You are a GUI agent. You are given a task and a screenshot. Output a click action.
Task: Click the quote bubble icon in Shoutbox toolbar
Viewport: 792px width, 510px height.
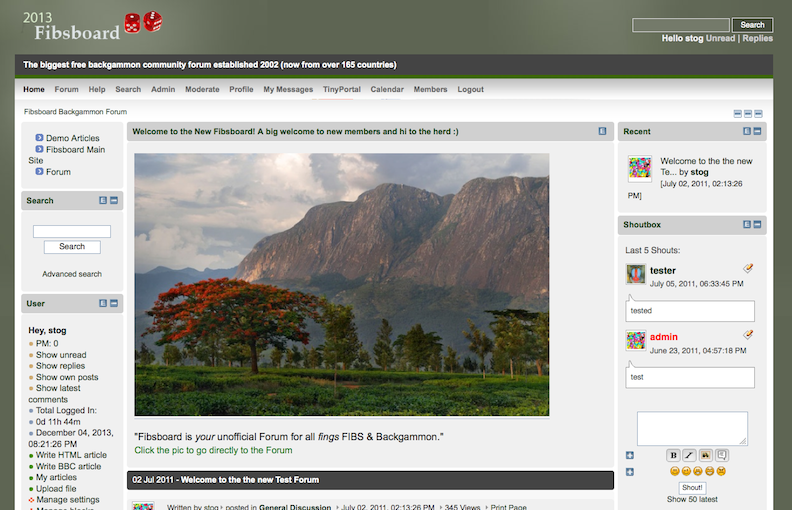point(722,455)
